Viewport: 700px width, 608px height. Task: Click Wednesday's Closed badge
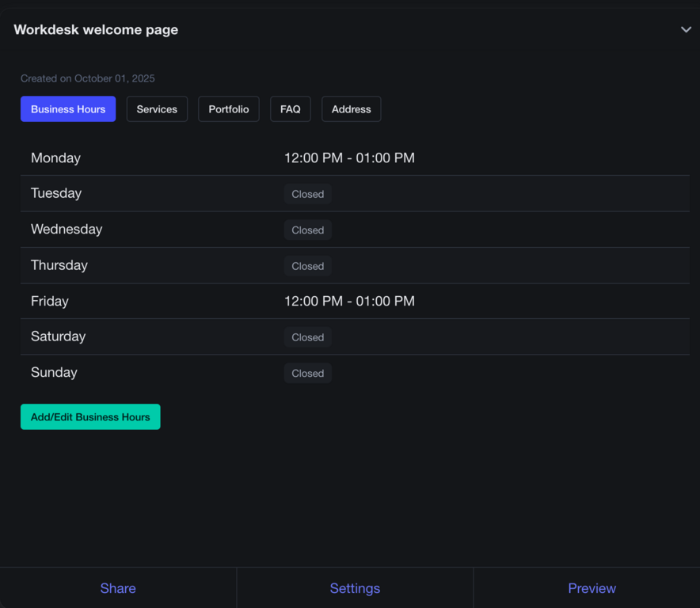tap(307, 230)
